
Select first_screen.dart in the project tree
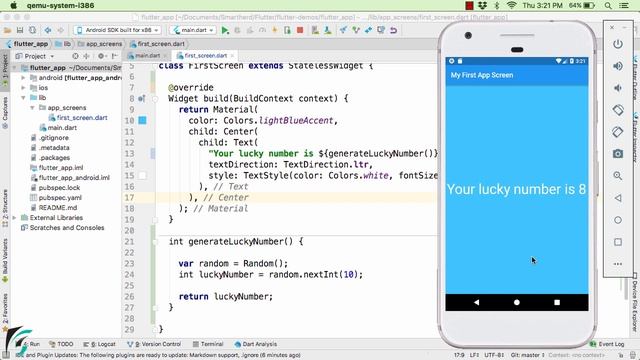[78, 118]
